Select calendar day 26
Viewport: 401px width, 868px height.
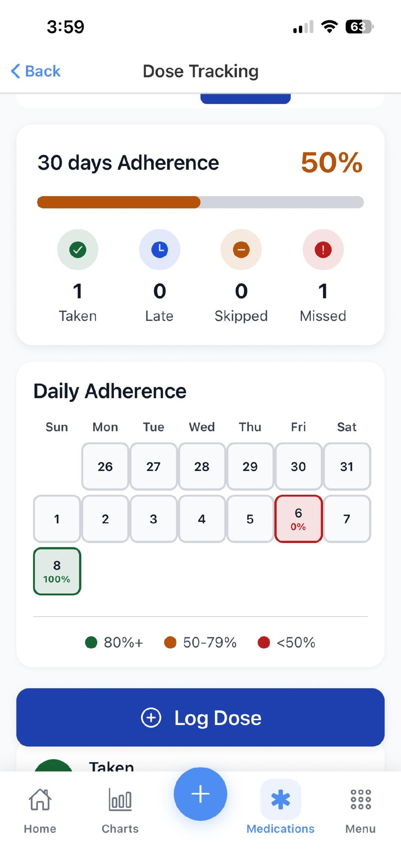[105, 466]
